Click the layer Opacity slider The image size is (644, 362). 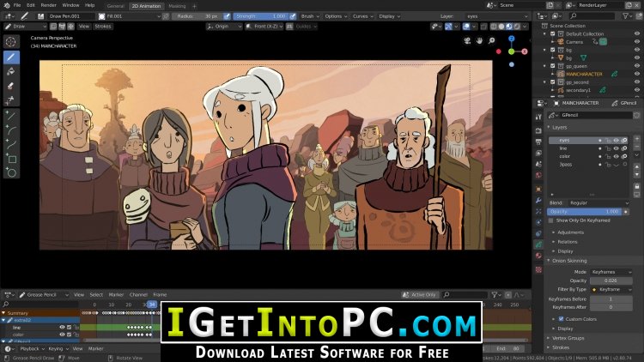pyautogui.click(x=585, y=212)
